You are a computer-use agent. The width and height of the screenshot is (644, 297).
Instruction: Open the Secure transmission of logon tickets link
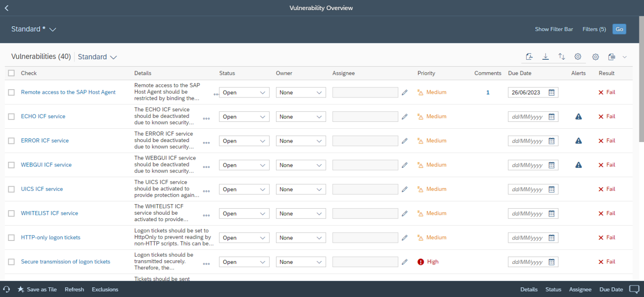pos(65,261)
